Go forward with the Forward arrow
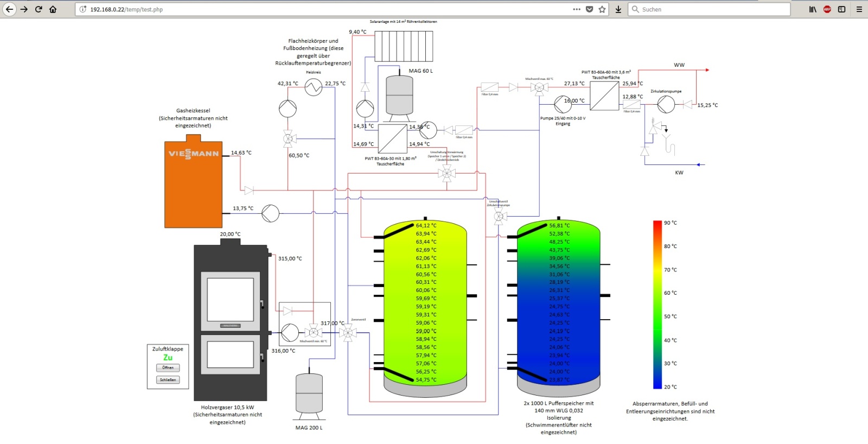Screen dimensions: 868x444 (x=24, y=9)
